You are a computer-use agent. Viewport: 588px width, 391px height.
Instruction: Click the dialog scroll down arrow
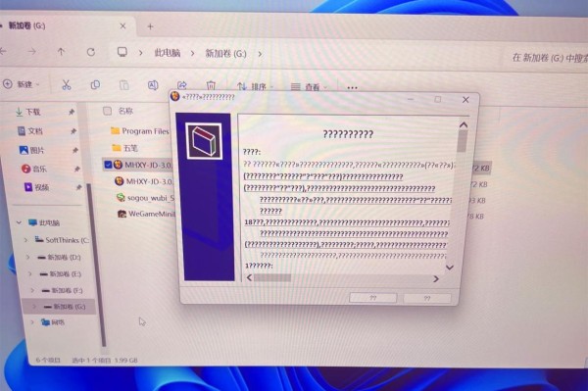(450, 268)
